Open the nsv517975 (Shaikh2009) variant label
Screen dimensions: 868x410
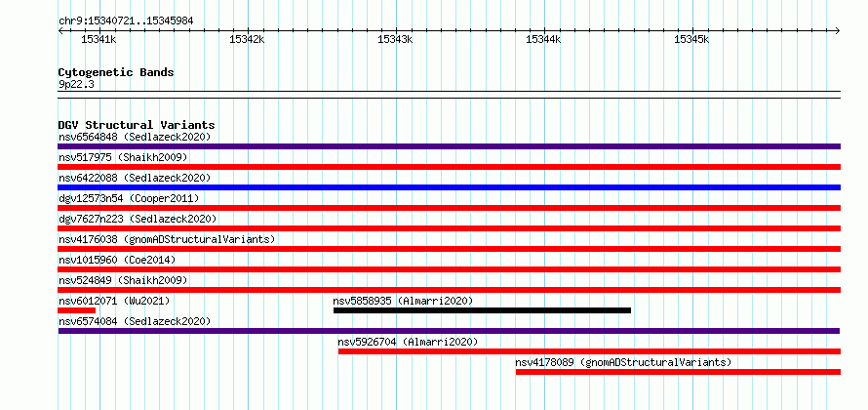[x=123, y=157]
